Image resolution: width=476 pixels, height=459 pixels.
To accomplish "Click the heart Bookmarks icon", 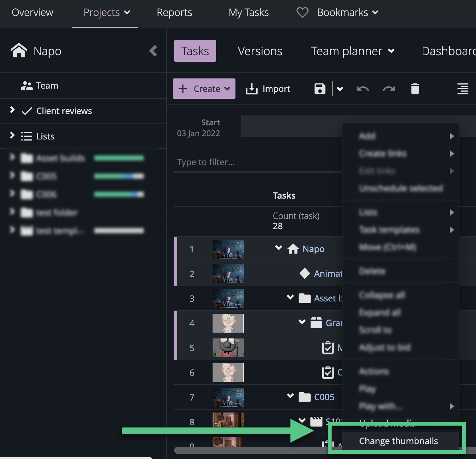I will click(302, 12).
